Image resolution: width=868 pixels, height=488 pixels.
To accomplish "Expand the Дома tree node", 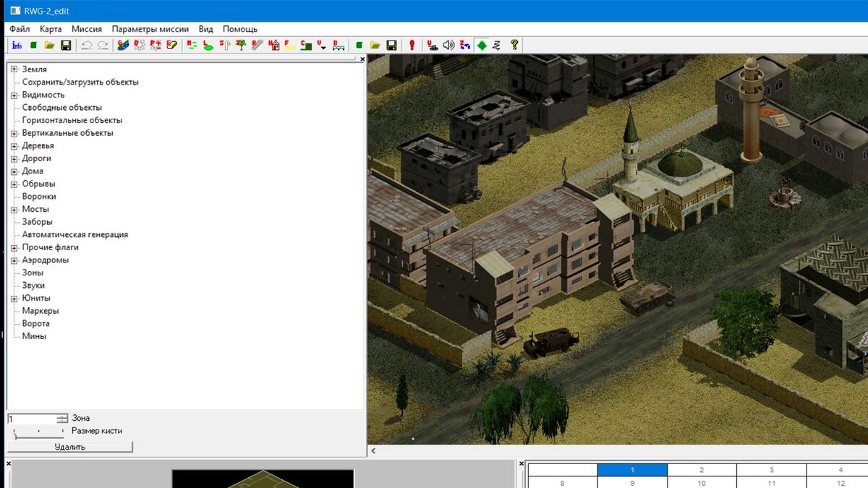I will (x=14, y=171).
